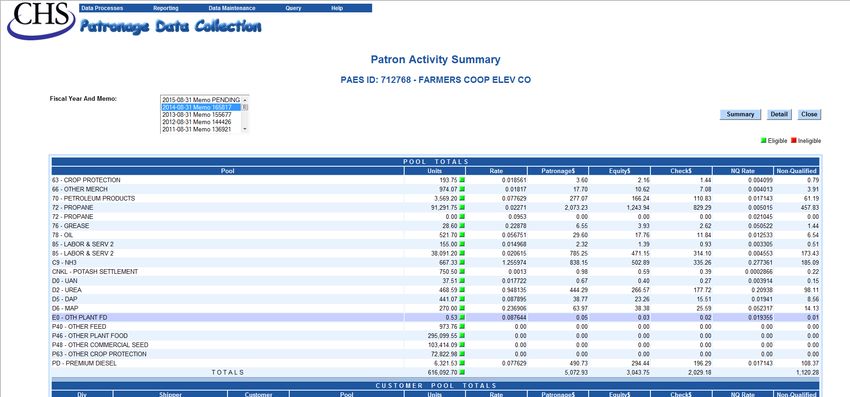Click green eligible icon in Urea row
The image size is (850, 397).
tap(462, 290)
